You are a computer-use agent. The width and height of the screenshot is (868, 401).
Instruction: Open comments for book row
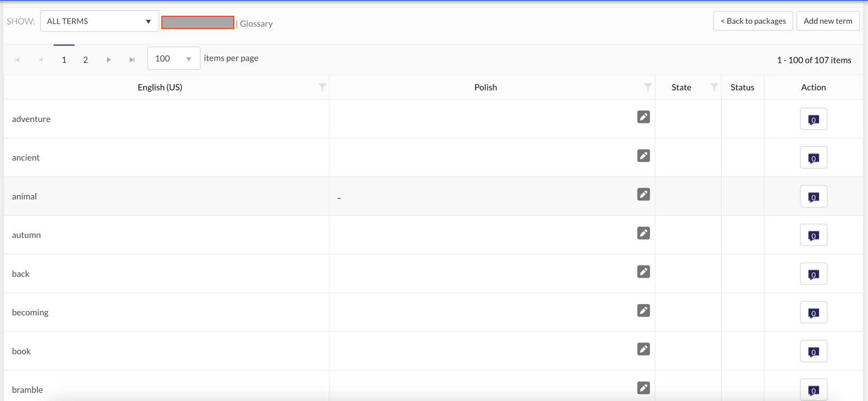813,351
